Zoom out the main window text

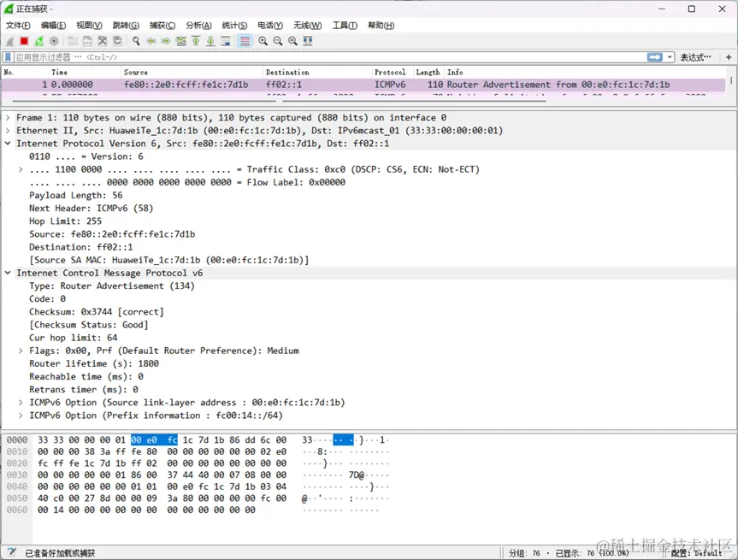click(278, 41)
